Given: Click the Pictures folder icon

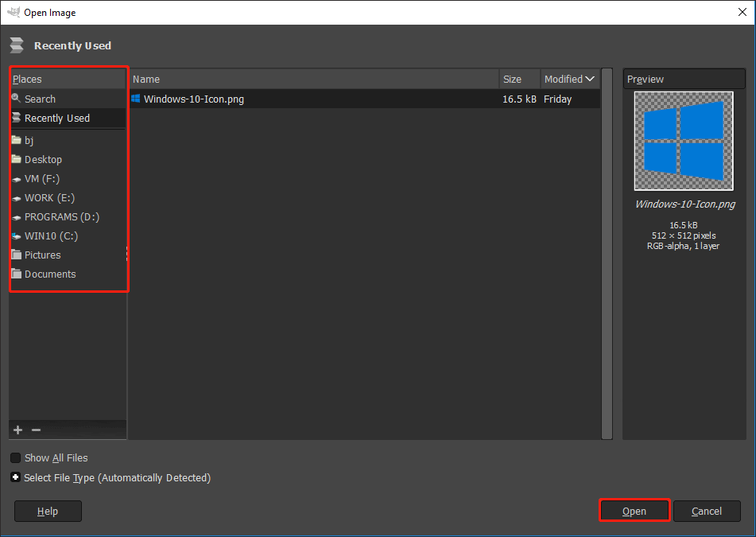Looking at the screenshot, I should 17,255.
